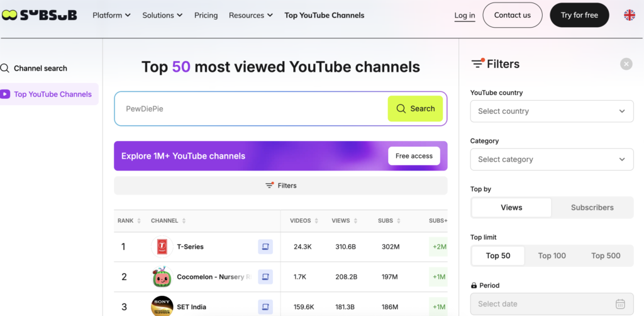Open Top YouTube Channels in top nav
The height and width of the screenshot is (316, 644).
324,15
